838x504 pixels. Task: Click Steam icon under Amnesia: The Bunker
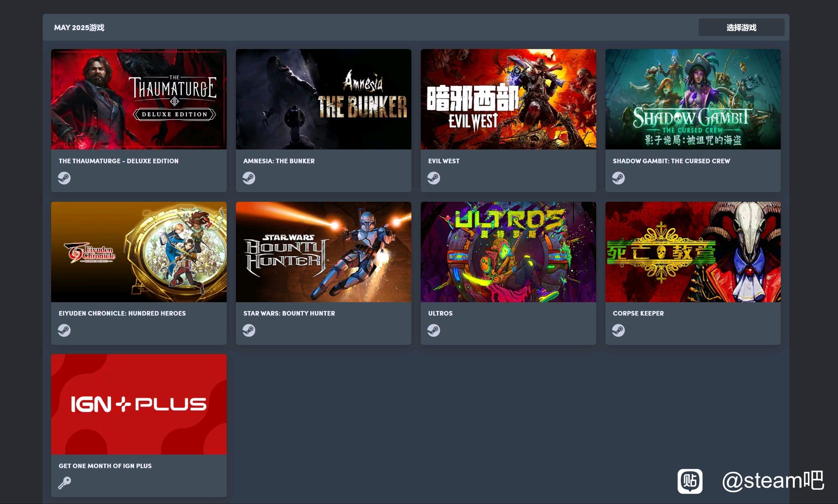[249, 178]
